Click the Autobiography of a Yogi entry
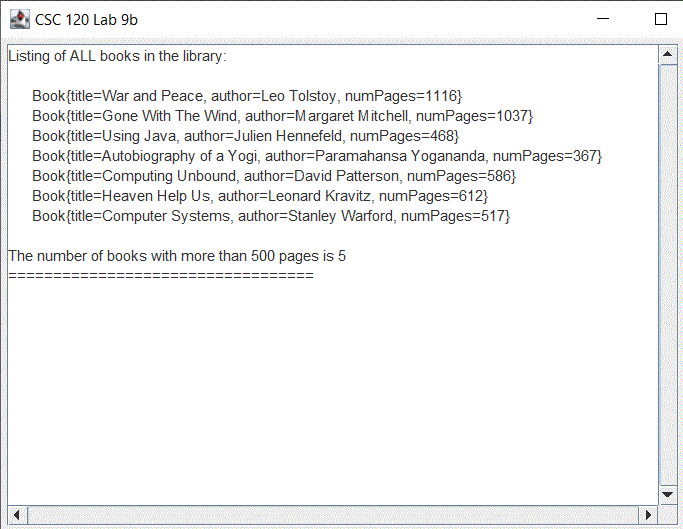Screen dimensions: 683x529 tap(317, 156)
